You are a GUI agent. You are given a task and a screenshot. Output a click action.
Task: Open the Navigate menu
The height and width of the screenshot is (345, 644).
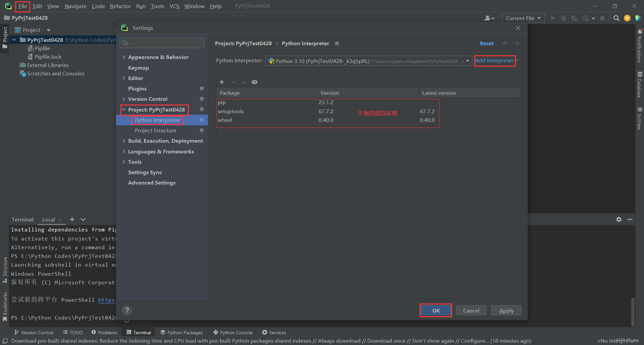pos(75,6)
